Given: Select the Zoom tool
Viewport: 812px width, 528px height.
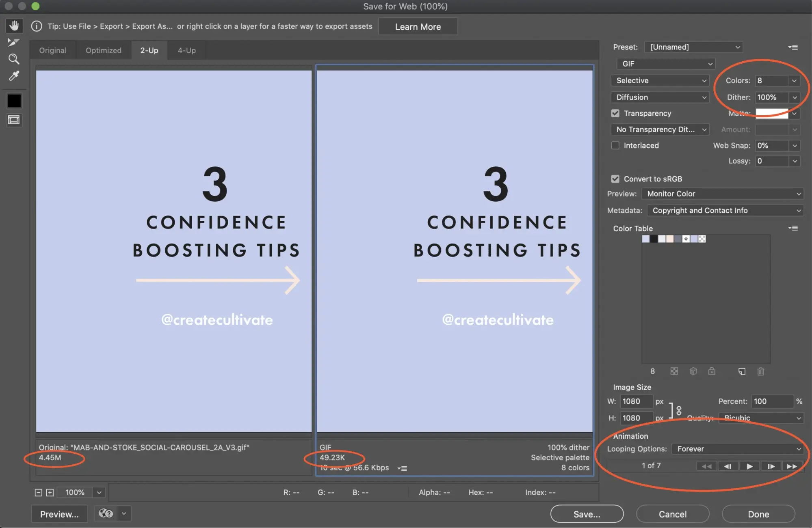Looking at the screenshot, I should point(14,59).
